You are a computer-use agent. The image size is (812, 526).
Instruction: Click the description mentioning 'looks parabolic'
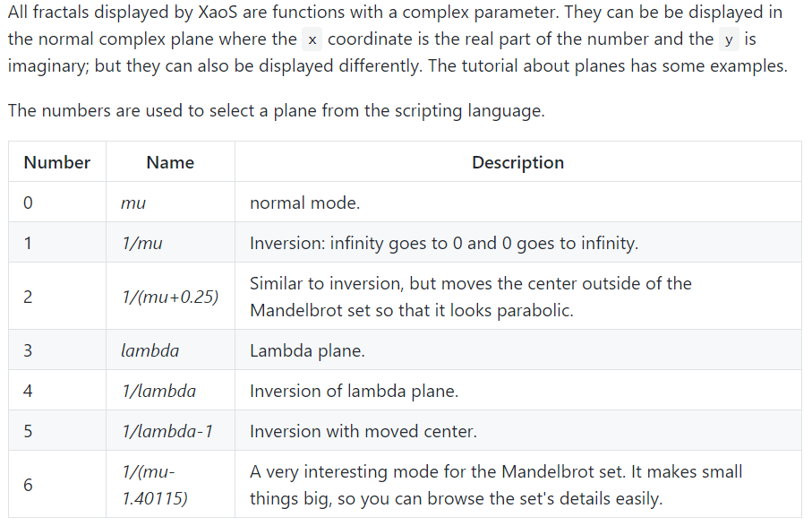tap(470, 297)
